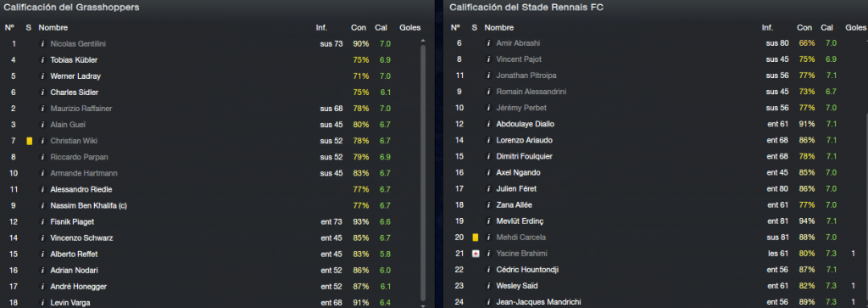Click info icon beside Tobias Kübler
The height and width of the screenshot is (308, 868).
pos(42,60)
